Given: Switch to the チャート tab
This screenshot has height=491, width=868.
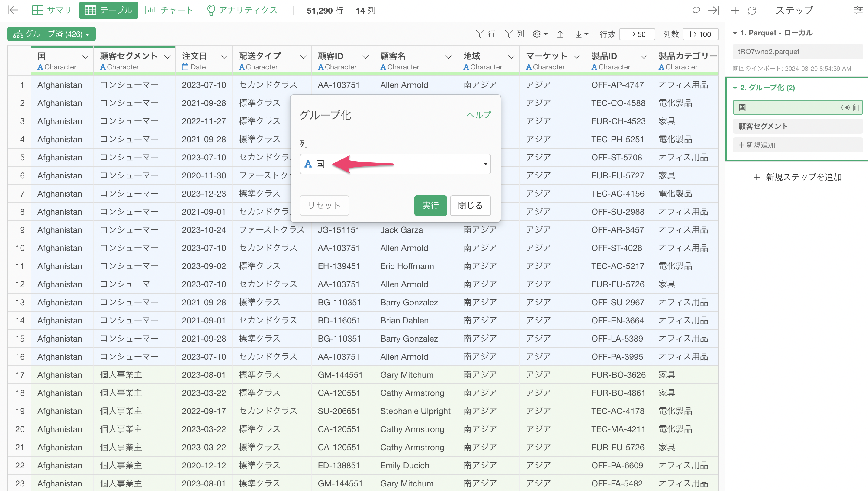Looking at the screenshot, I should pos(169,10).
